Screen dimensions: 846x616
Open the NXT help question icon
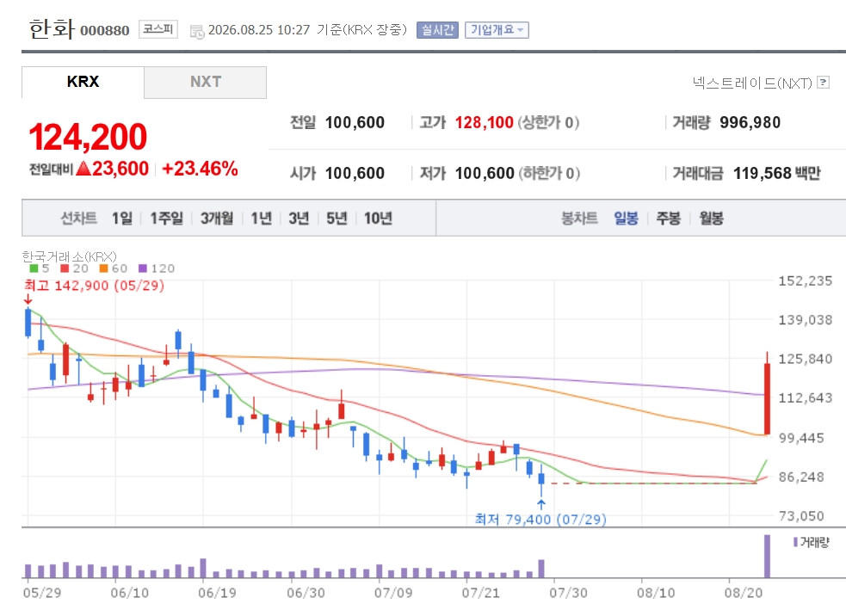click(x=823, y=83)
